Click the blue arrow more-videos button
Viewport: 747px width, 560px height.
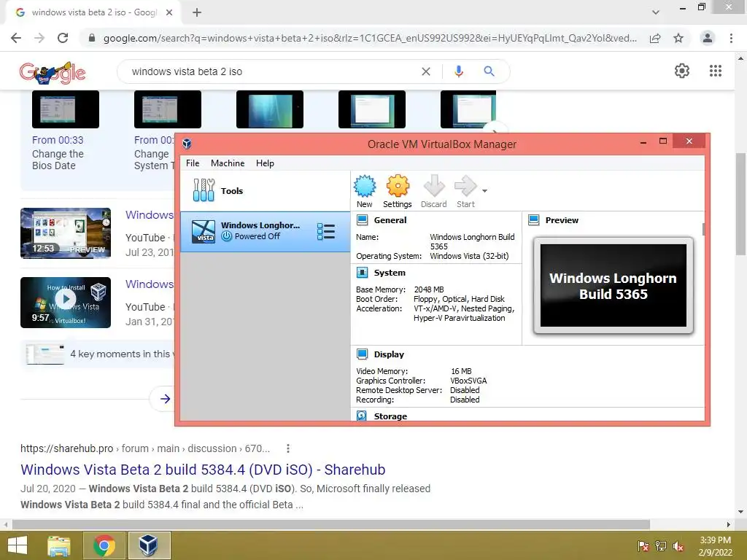click(165, 399)
